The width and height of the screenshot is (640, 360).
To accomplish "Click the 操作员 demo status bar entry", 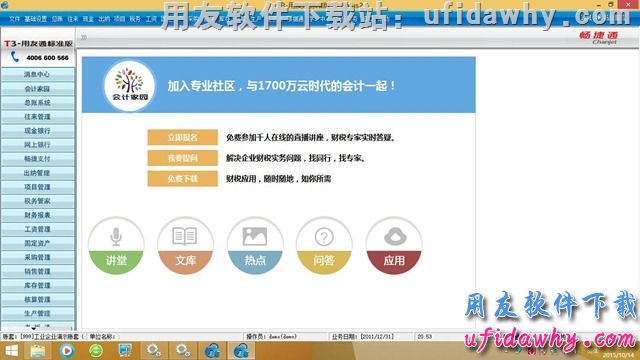I will coord(271,337).
